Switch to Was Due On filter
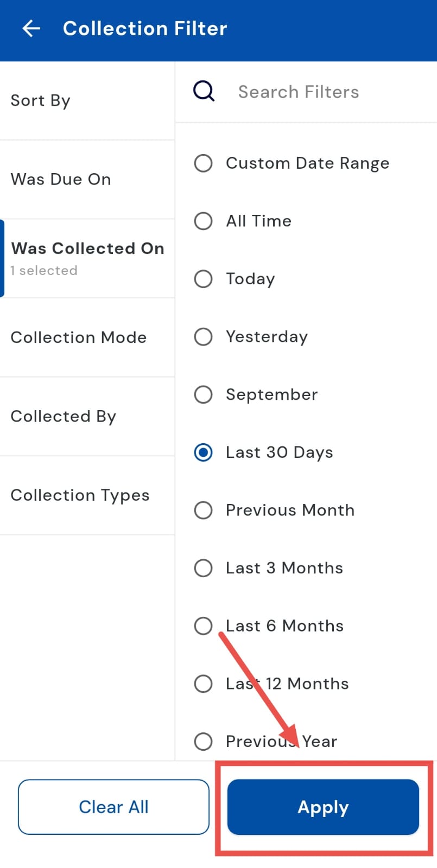 tap(87, 180)
